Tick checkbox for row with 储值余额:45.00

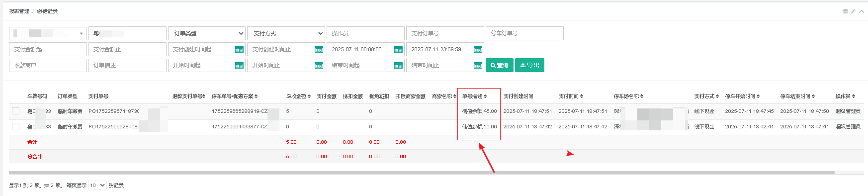click(x=16, y=111)
